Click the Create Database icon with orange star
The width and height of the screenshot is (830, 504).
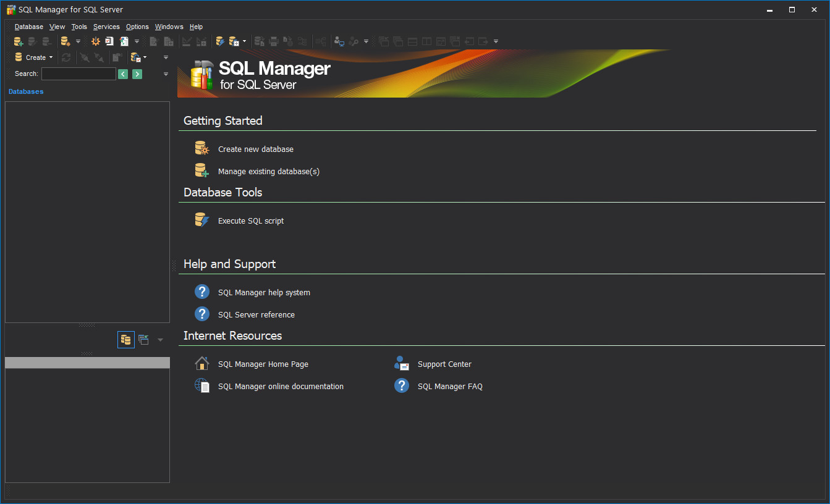[66, 41]
